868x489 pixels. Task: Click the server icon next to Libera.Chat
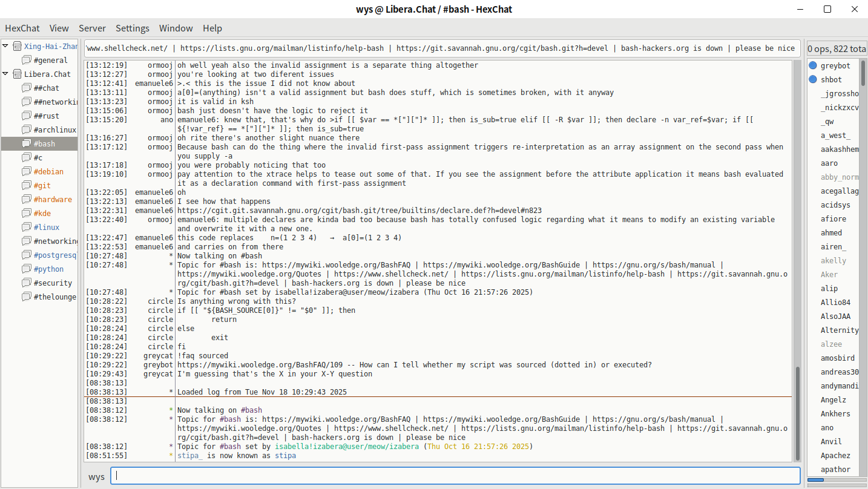click(17, 74)
